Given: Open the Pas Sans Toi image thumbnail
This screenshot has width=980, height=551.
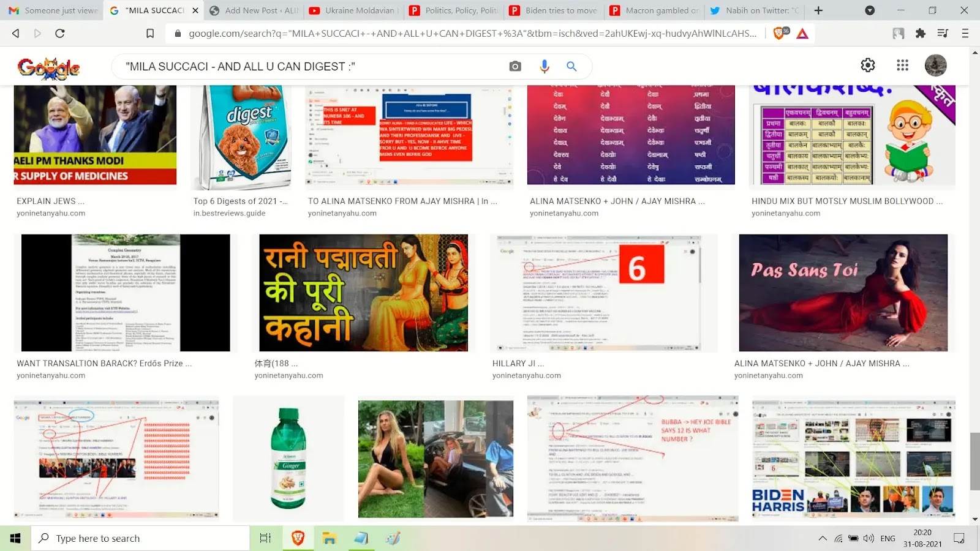Looking at the screenshot, I should 843,293.
